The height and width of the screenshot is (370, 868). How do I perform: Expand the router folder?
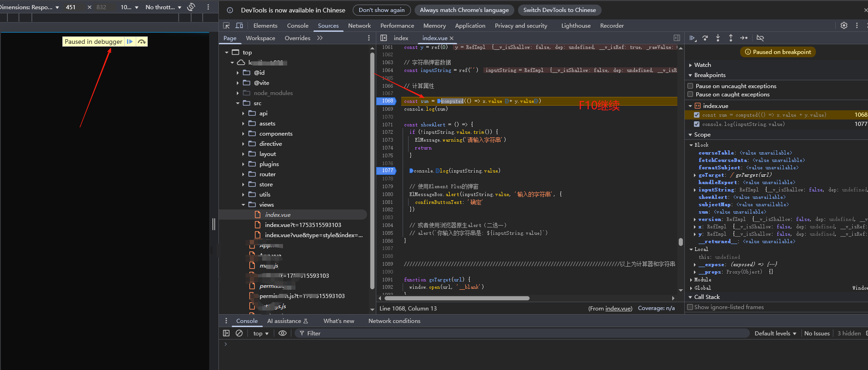point(243,174)
